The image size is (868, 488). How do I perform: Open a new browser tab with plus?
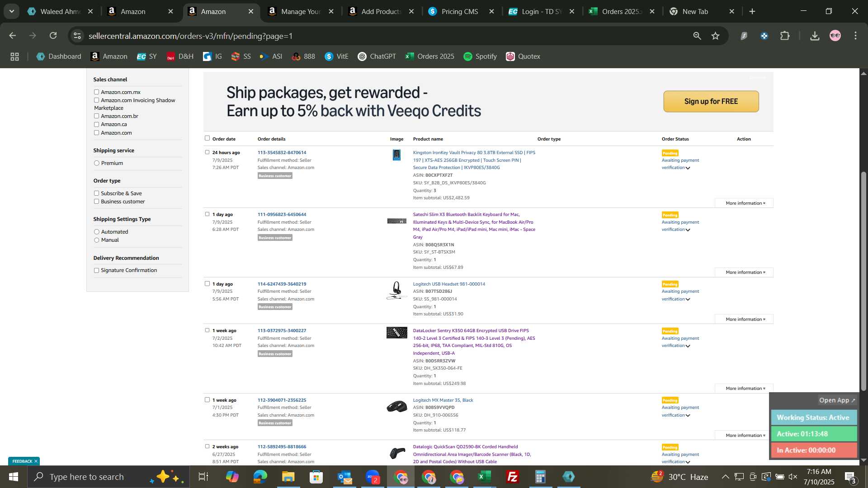(x=752, y=11)
